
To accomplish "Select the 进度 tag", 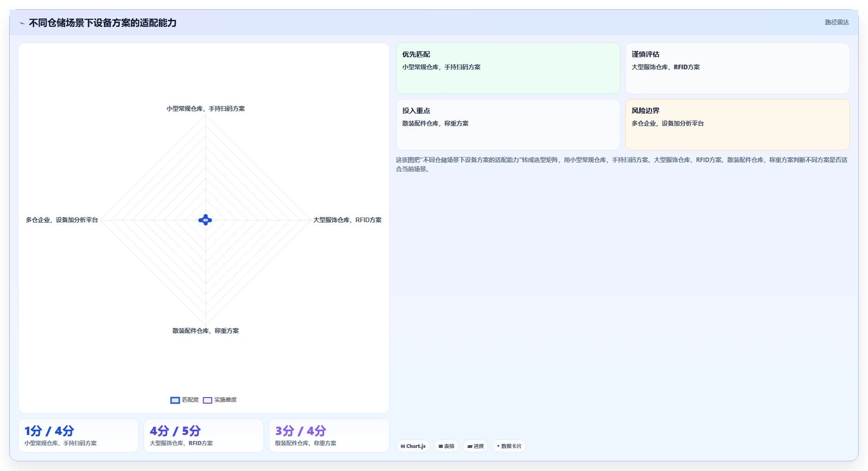I will click(476, 446).
